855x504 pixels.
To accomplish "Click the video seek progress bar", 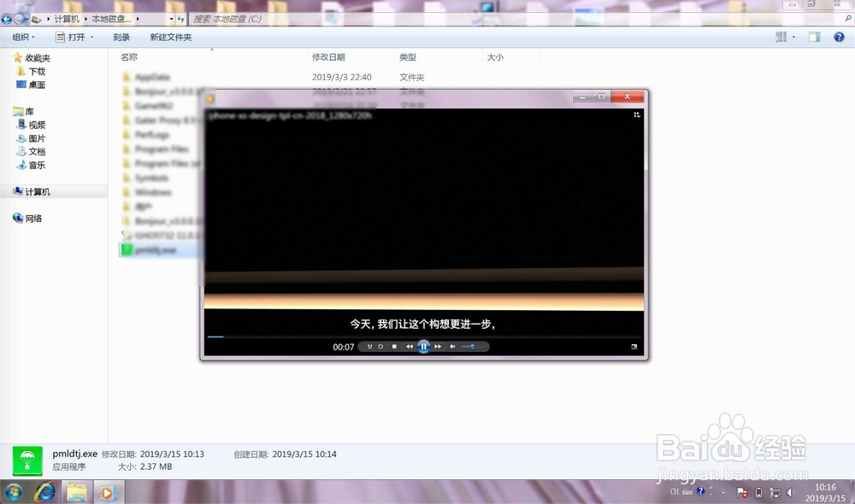I will pyautogui.click(x=424, y=337).
